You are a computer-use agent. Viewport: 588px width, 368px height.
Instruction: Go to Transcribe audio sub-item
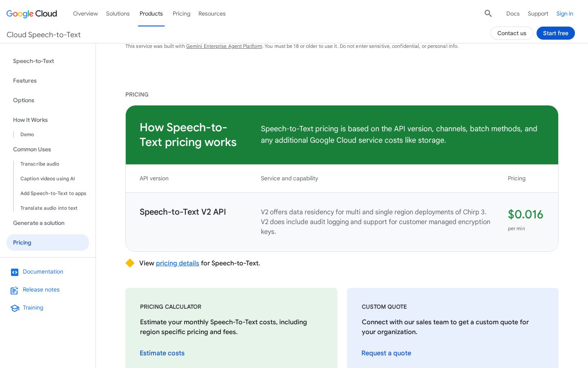40,164
